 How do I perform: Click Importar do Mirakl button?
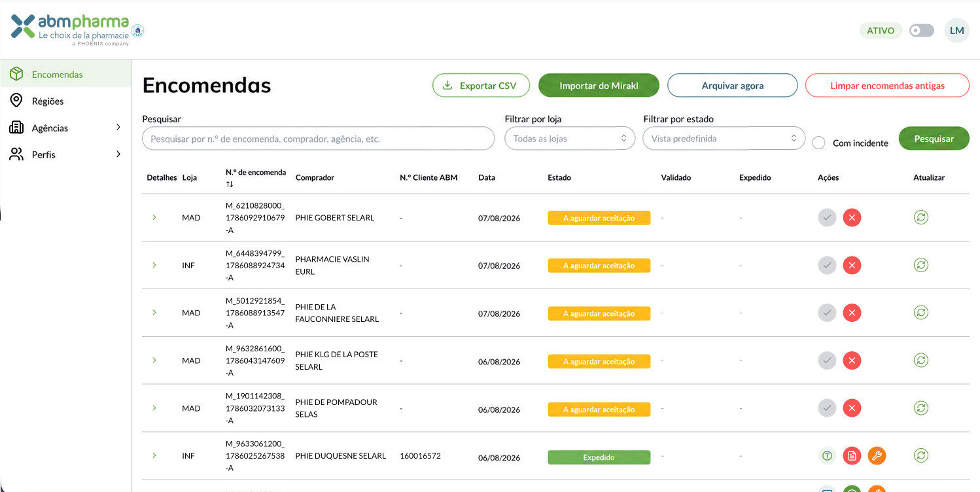[x=599, y=86]
